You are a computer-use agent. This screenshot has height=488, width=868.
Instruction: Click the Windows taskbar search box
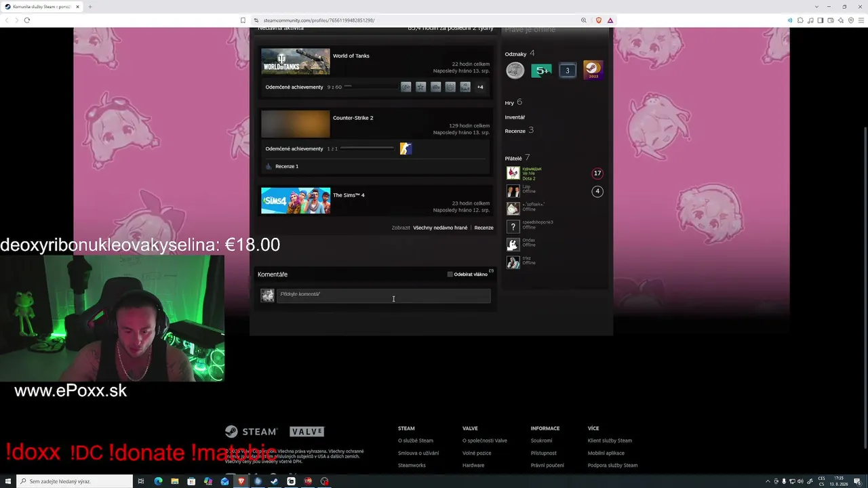click(75, 481)
